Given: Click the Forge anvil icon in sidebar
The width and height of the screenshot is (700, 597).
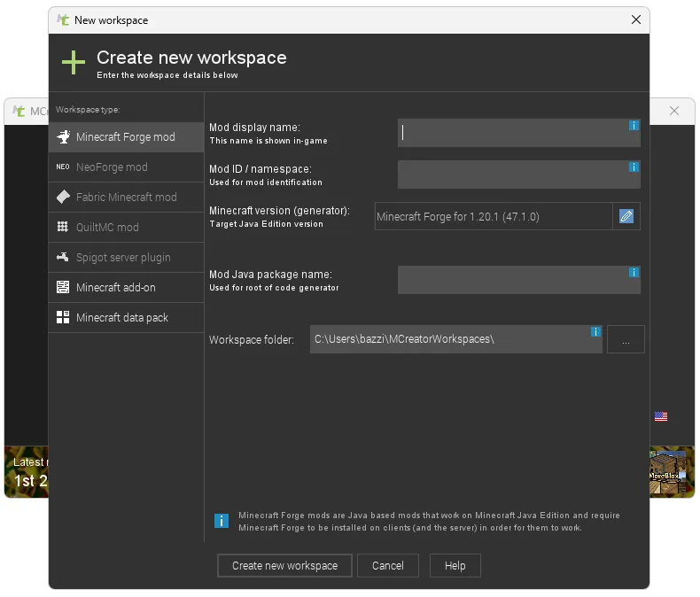Looking at the screenshot, I should pyautogui.click(x=63, y=137).
